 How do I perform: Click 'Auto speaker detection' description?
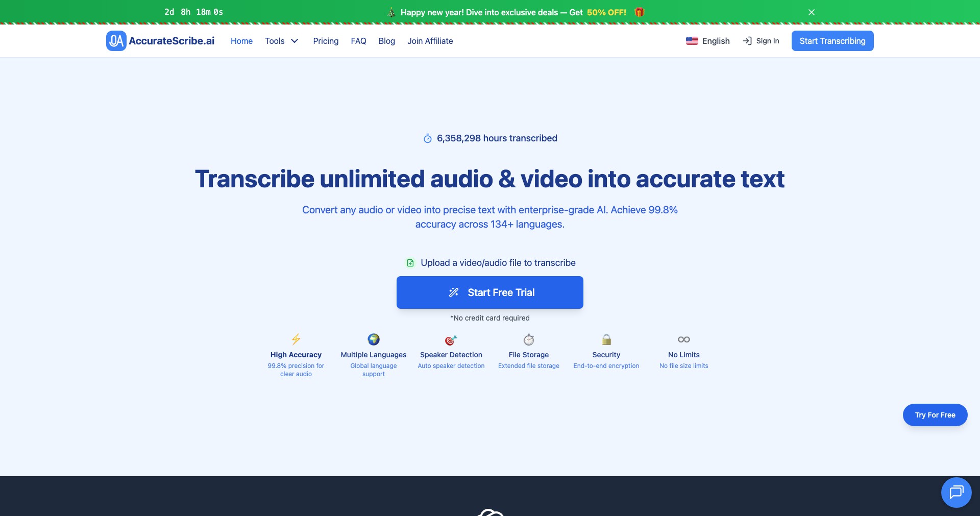[x=451, y=366]
